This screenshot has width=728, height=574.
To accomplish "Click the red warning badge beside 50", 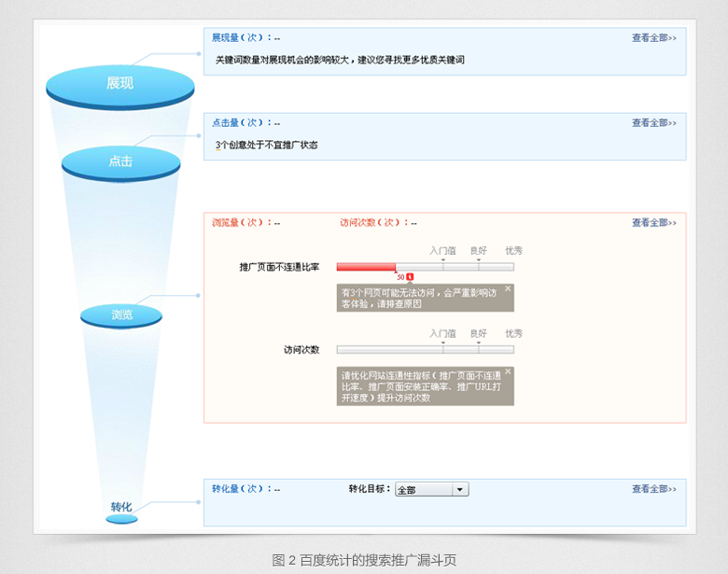I will coord(409,277).
